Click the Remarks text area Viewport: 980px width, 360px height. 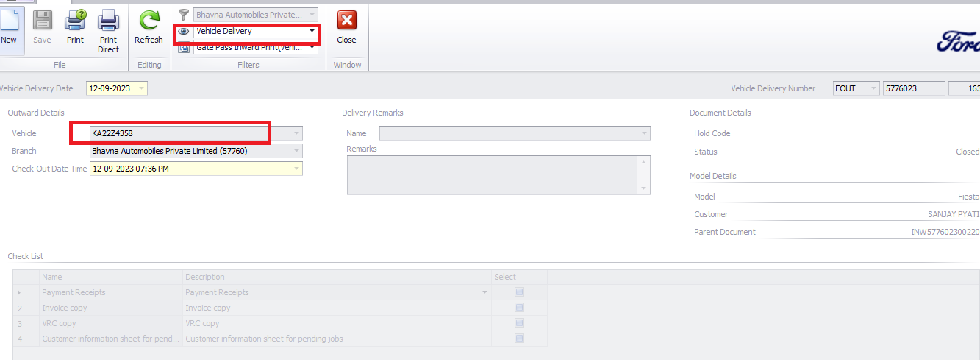(498, 175)
